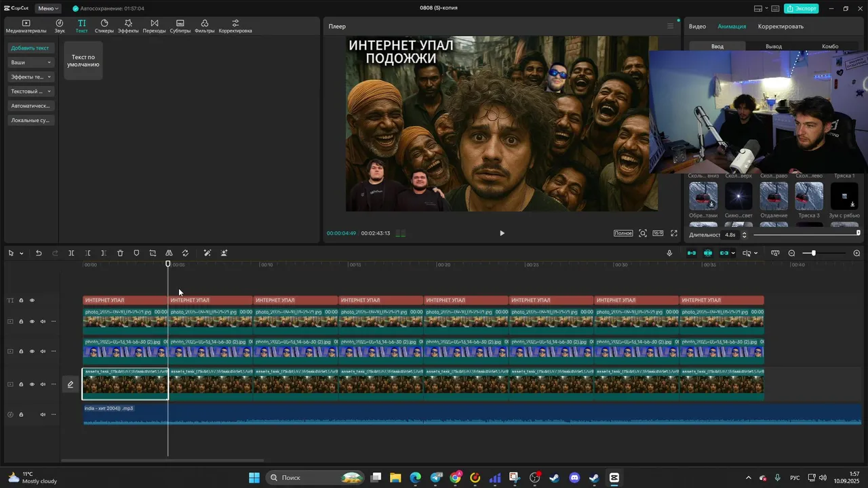The width and height of the screenshot is (868, 488).
Task: Open Локальные су... subtitles option
Action: (31, 120)
